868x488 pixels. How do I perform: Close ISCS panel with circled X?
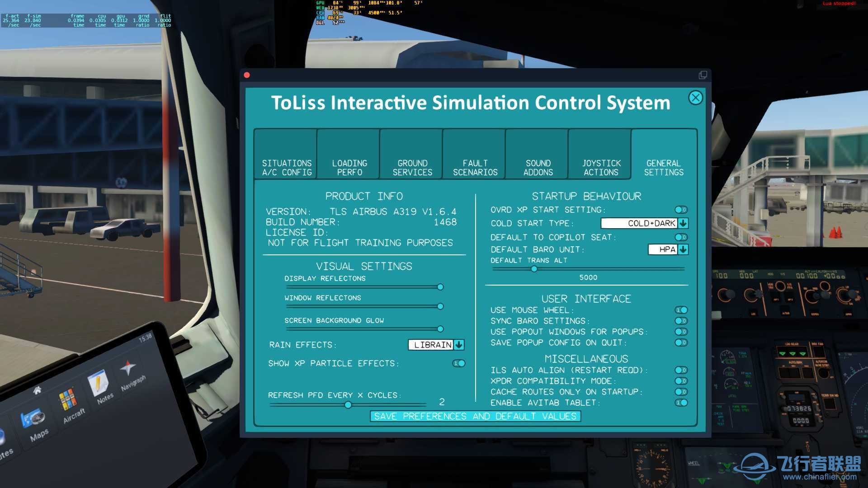click(x=695, y=98)
